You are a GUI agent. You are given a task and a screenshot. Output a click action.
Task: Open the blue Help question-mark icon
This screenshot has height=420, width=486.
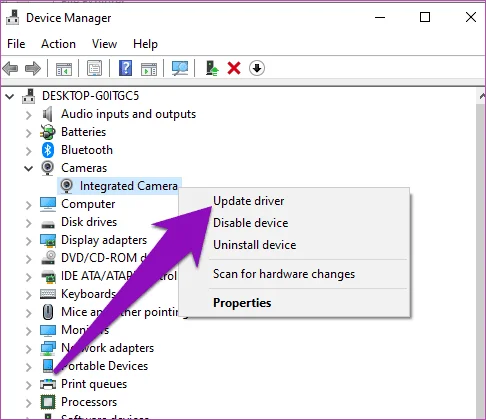[125, 68]
